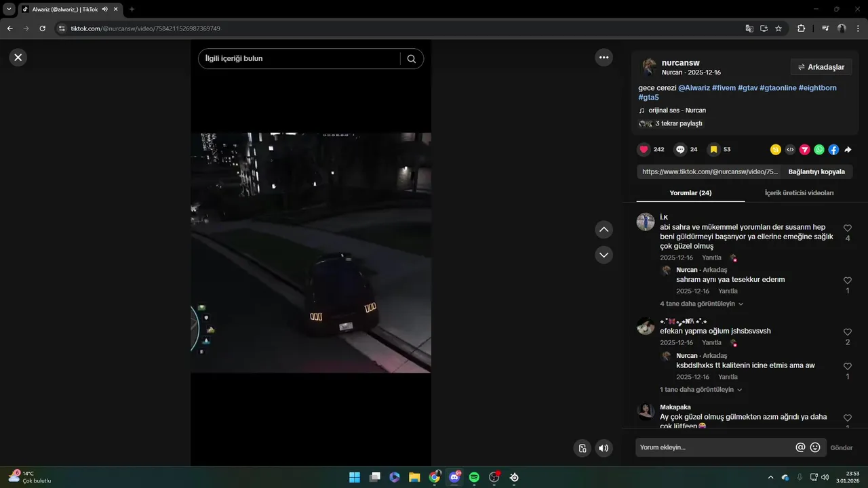This screenshot has width=868, height=488.
Task: Go to next video with the down arrow
Action: [x=604, y=255]
